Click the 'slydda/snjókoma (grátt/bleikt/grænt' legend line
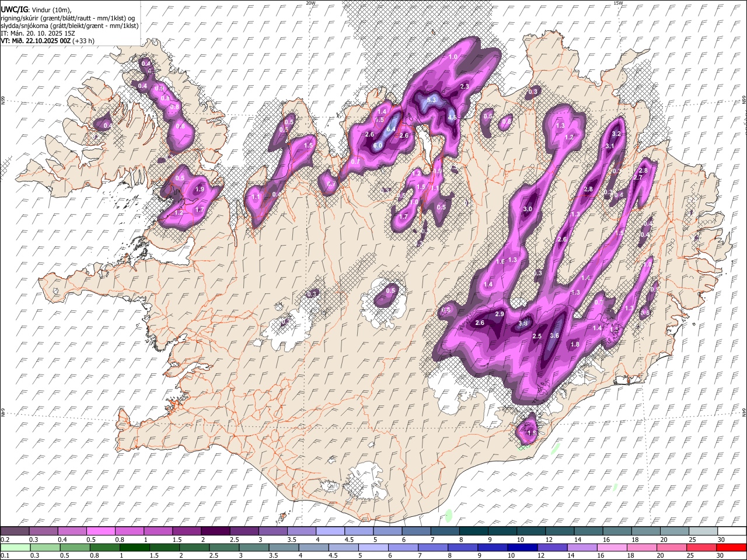Viewport: 747px width, 560px height. pyautogui.click(x=69, y=26)
